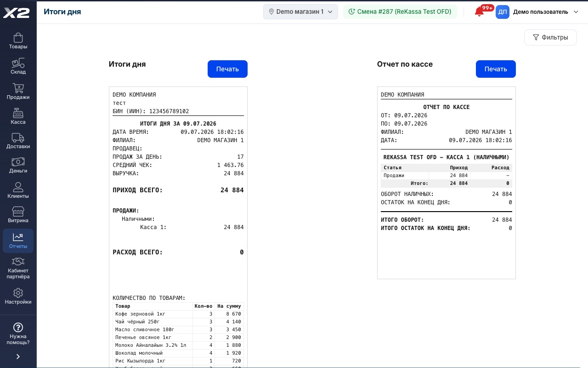The width and height of the screenshot is (588, 368).
Task: Click the REKASSA TEST OFD – КАССА 1 heading
Action: tap(447, 157)
